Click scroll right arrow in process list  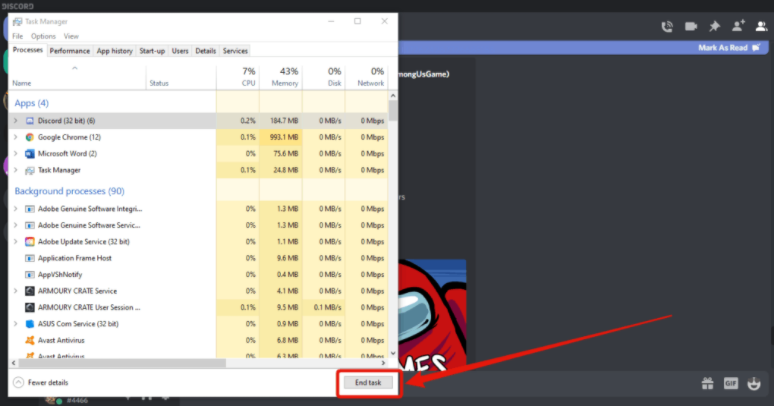384,363
